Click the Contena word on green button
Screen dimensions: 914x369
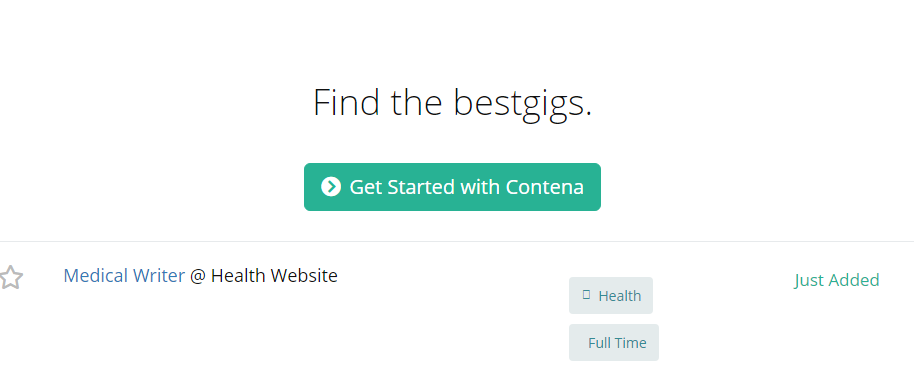544,187
